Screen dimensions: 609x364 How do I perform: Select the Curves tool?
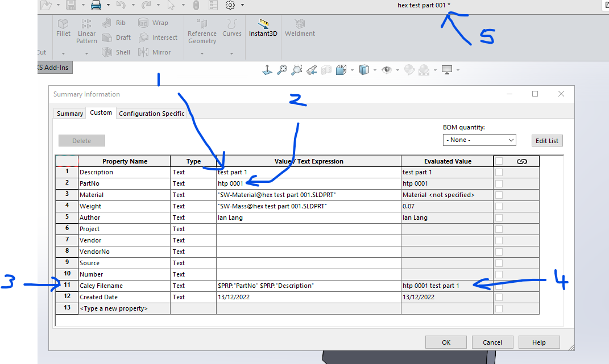pos(232,27)
